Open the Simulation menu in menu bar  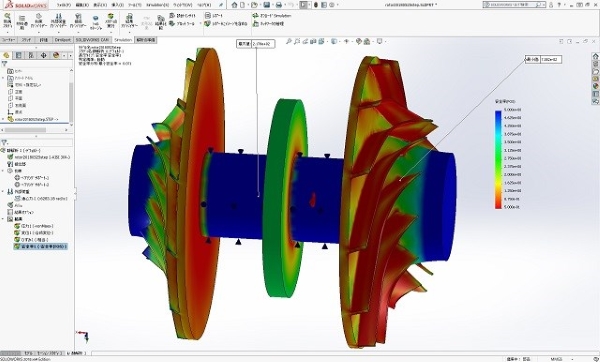point(157,5)
